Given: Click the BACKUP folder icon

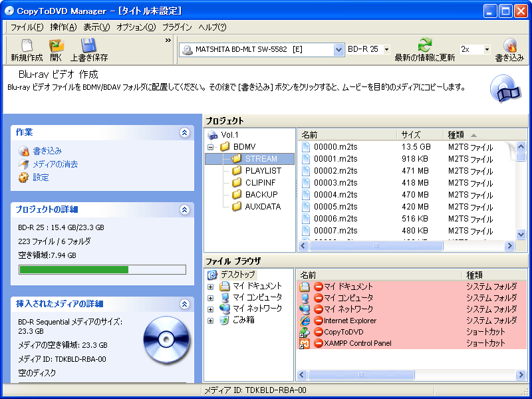Looking at the screenshot, I should pyautogui.click(x=237, y=194).
